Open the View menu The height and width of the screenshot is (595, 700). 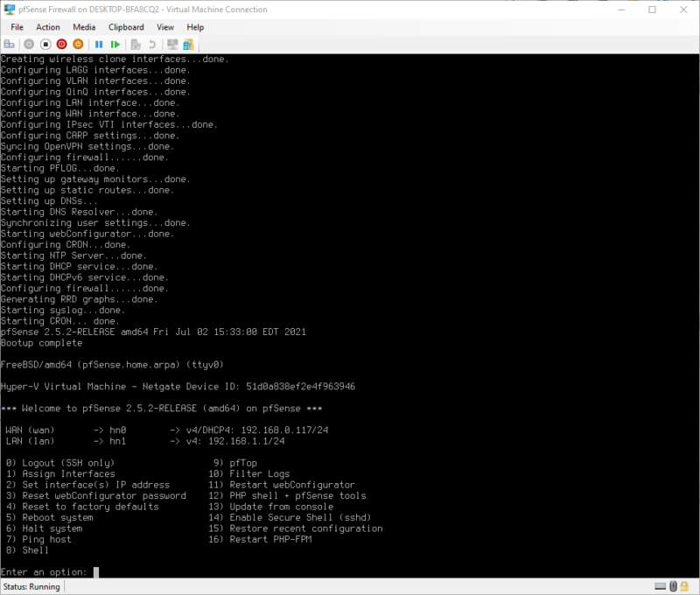tap(165, 27)
